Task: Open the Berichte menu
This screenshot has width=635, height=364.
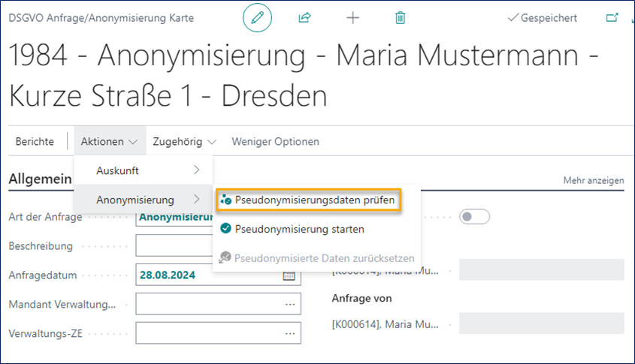Action: [35, 142]
